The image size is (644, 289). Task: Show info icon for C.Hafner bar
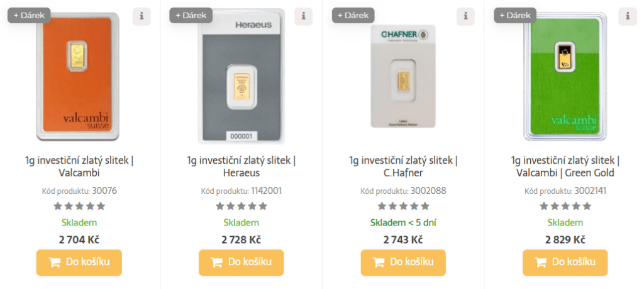(x=465, y=16)
